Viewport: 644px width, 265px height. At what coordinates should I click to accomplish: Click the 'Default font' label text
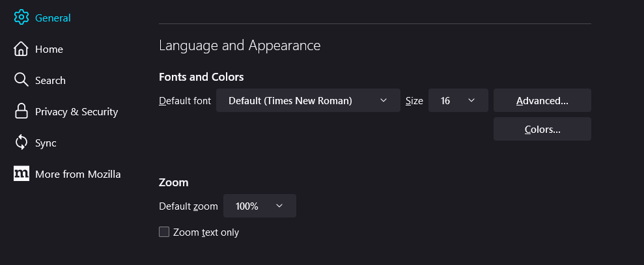[185, 101]
